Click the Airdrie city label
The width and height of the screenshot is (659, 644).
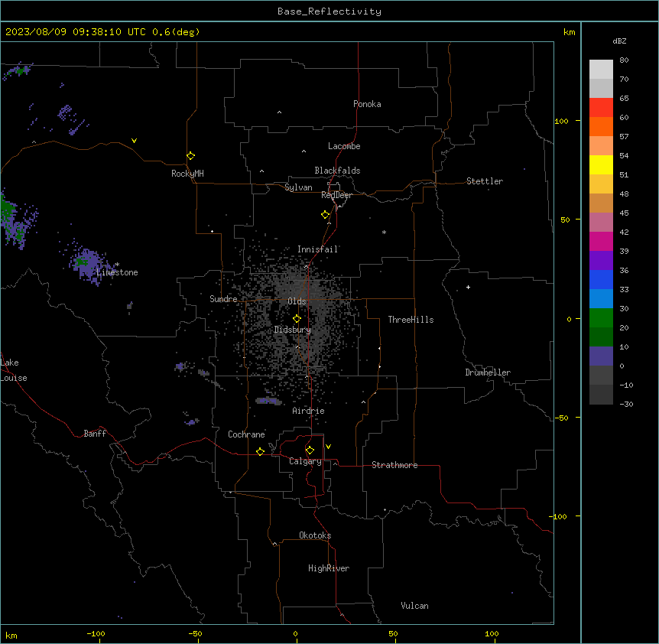click(308, 411)
